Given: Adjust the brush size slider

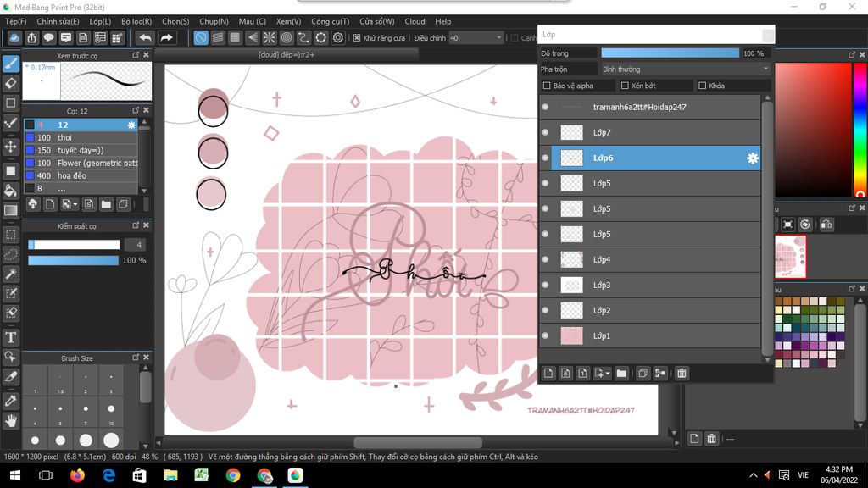Looking at the screenshot, I should pos(74,245).
